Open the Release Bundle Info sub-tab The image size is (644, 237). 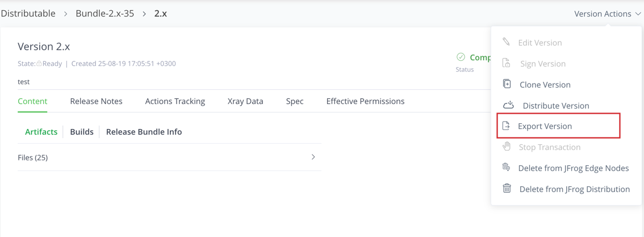(x=144, y=132)
